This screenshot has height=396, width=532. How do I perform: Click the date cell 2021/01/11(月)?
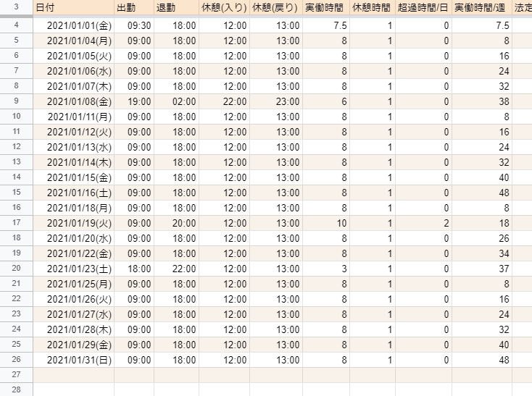[73, 117]
